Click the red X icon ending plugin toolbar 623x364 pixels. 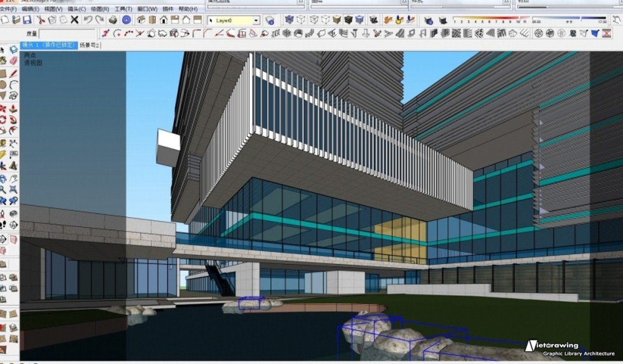coord(606,34)
